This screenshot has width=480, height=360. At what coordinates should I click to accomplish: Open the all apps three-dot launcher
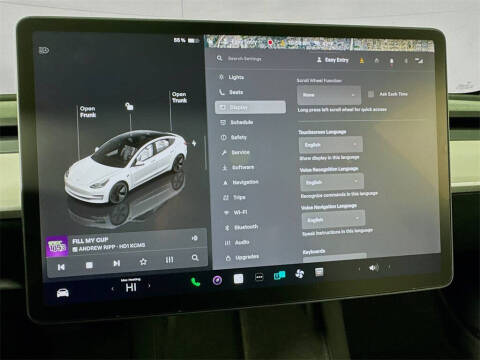coord(259,277)
